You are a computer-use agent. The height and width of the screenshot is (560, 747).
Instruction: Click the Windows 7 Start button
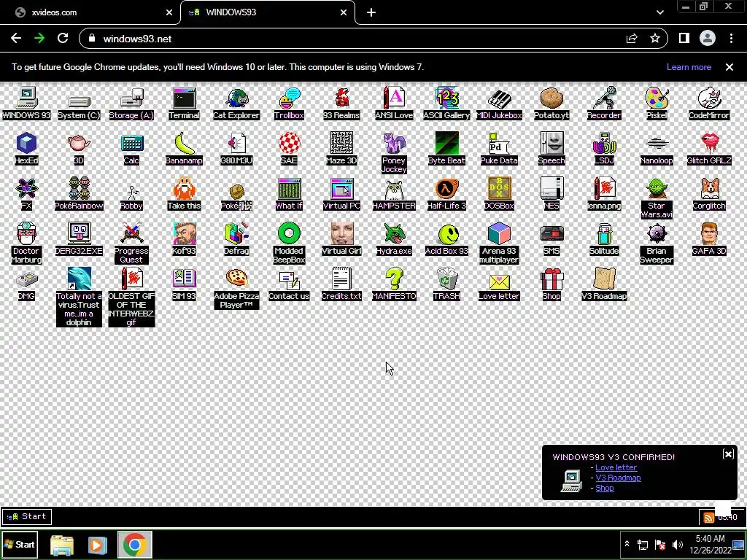(x=19, y=545)
